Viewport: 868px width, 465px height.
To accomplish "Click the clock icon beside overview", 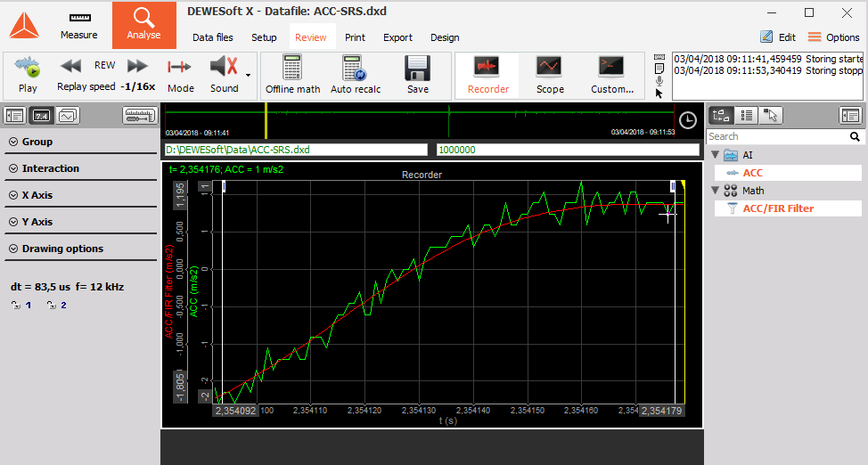I will [687, 120].
